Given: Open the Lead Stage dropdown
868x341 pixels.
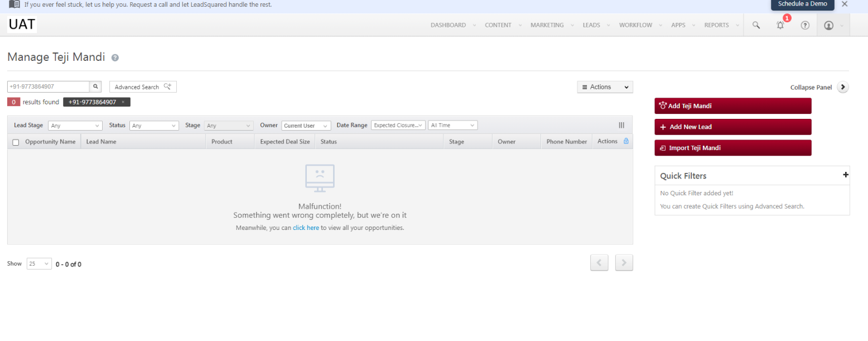Looking at the screenshot, I should [x=75, y=126].
